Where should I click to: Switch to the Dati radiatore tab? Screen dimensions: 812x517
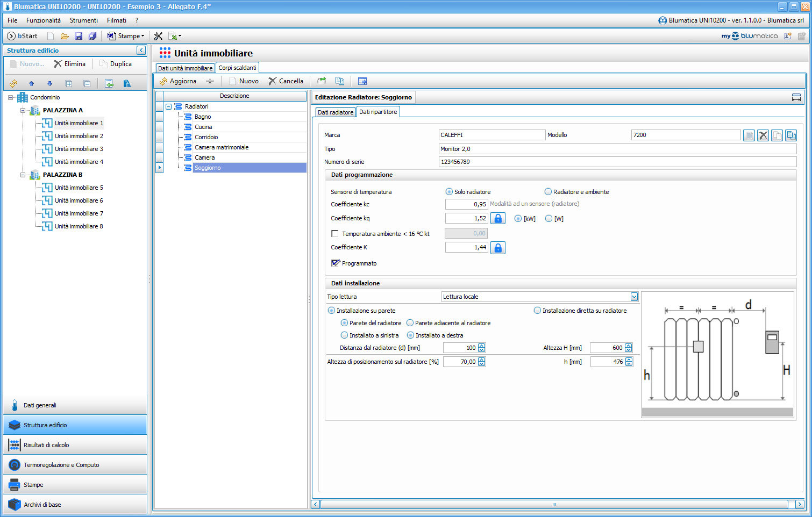pyautogui.click(x=336, y=112)
